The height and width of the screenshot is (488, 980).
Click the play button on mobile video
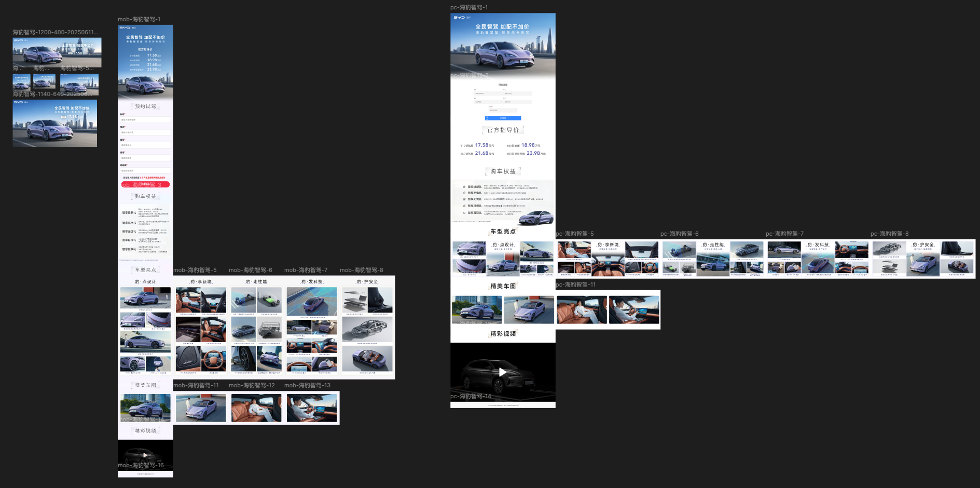tap(145, 455)
